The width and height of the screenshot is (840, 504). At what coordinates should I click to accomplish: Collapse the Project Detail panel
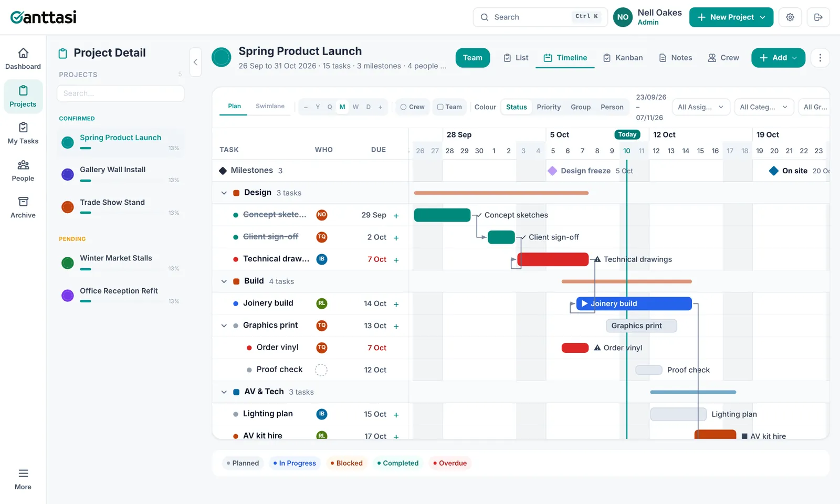point(195,62)
